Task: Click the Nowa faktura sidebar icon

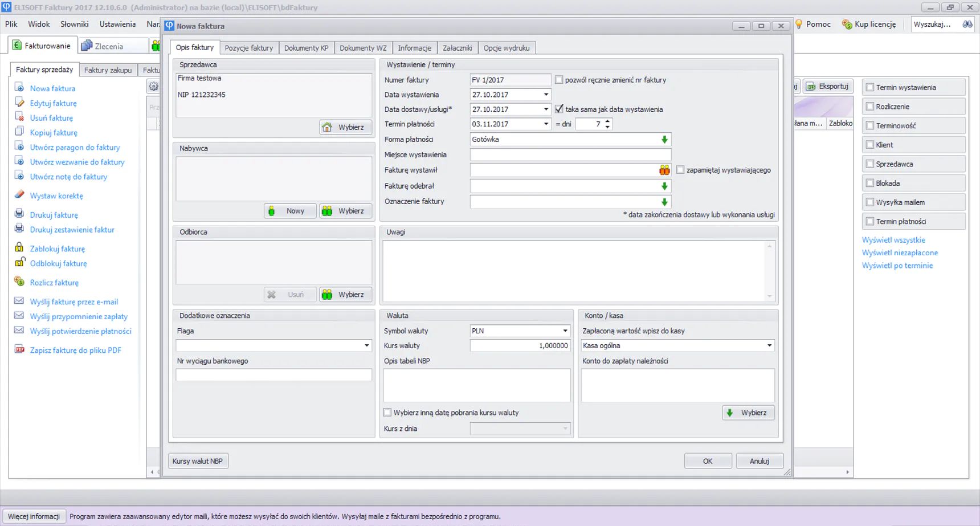Action: 19,88
